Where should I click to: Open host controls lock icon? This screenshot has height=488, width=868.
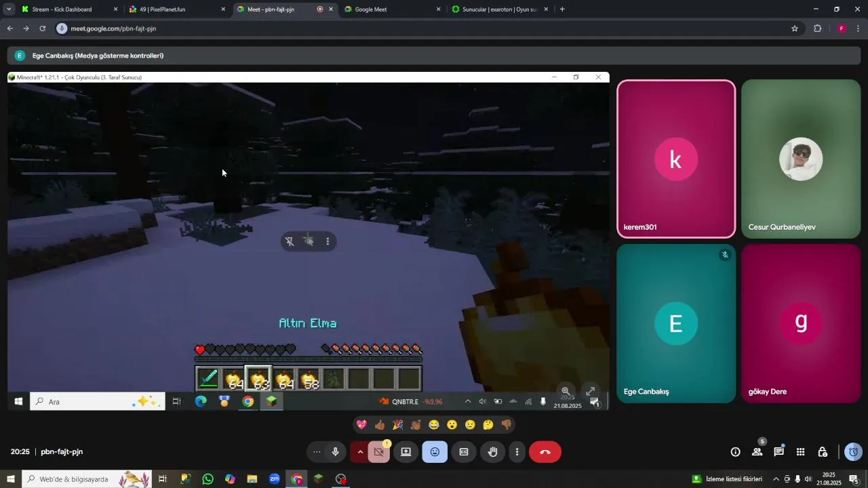(x=823, y=452)
